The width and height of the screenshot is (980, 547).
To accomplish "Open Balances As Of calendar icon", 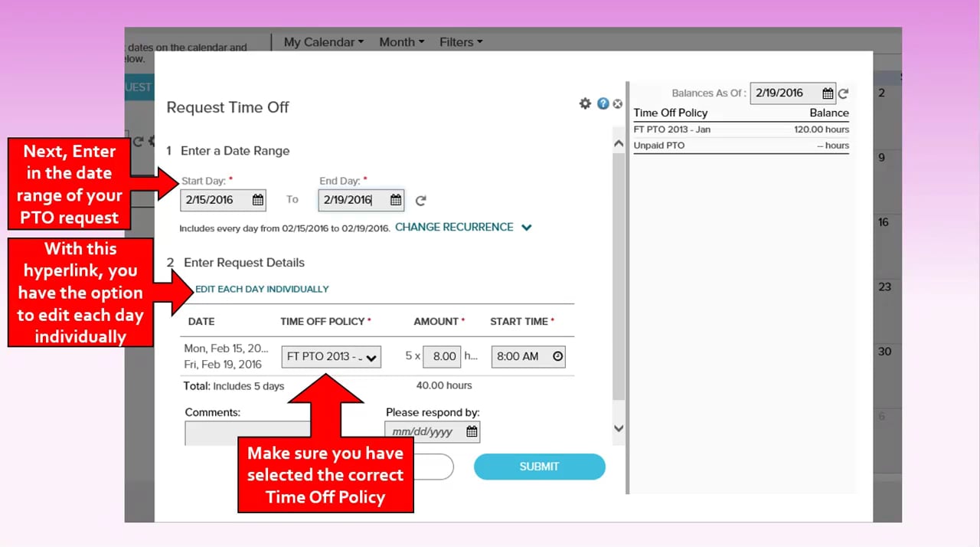I will (828, 93).
